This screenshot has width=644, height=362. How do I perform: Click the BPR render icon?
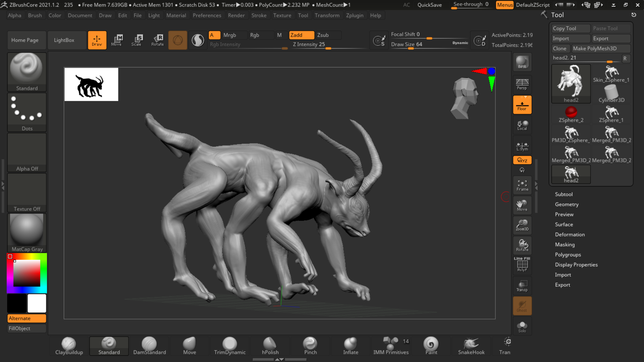coord(522,62)
